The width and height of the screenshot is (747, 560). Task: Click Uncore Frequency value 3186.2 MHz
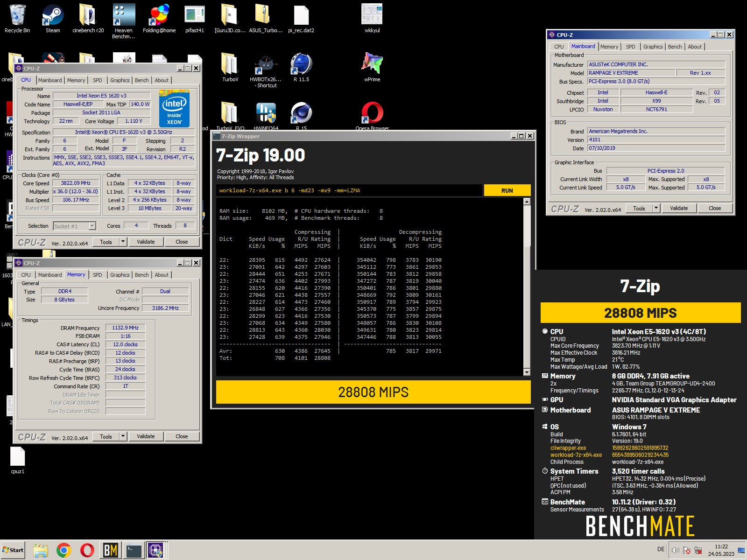tap(165, 308)
